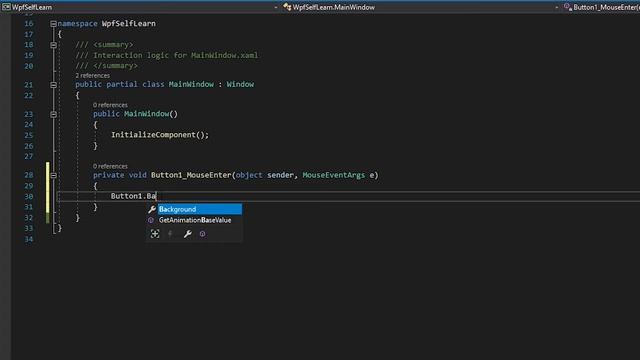Click the 'namespace' keyword on line 16
The height and width of the screenshot is (360, 640).
click(x=78, y=23)
